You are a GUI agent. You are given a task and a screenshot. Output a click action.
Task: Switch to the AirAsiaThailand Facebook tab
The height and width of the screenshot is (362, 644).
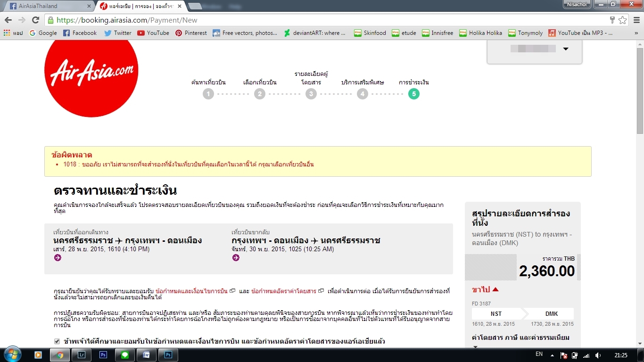(x=48, y=6)
